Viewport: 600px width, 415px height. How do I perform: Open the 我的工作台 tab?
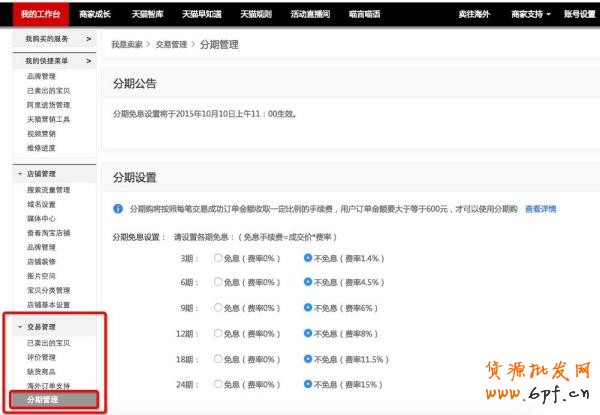[x=41, y=14]
